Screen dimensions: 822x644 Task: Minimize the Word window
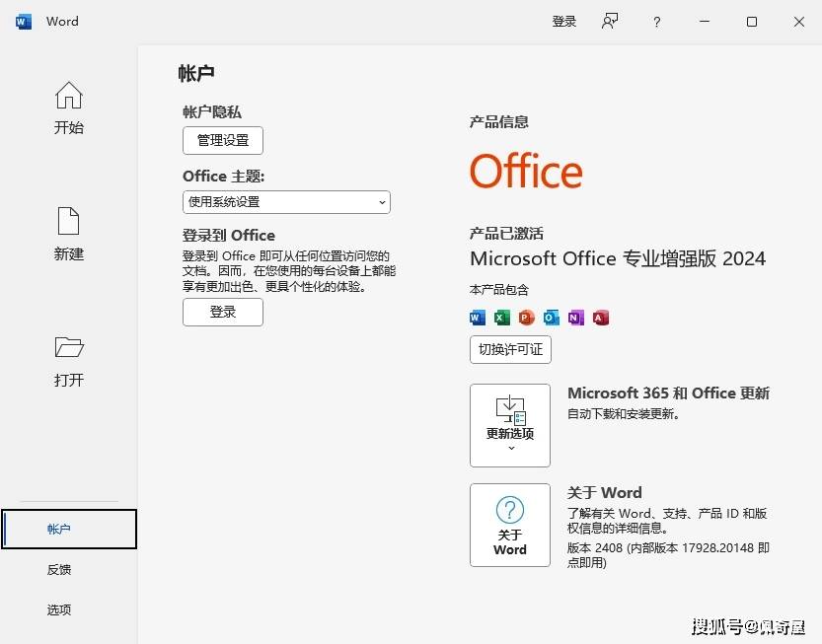(x=705, y=22)
